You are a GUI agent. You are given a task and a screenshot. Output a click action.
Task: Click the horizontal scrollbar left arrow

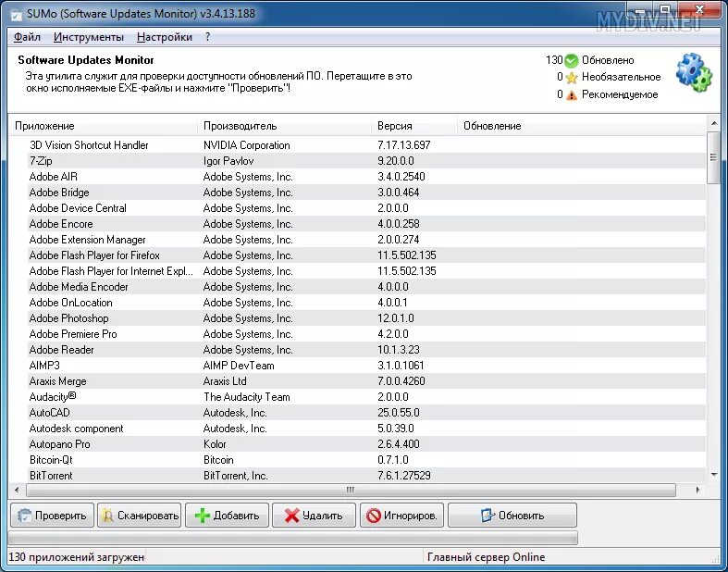click(17, 490)
